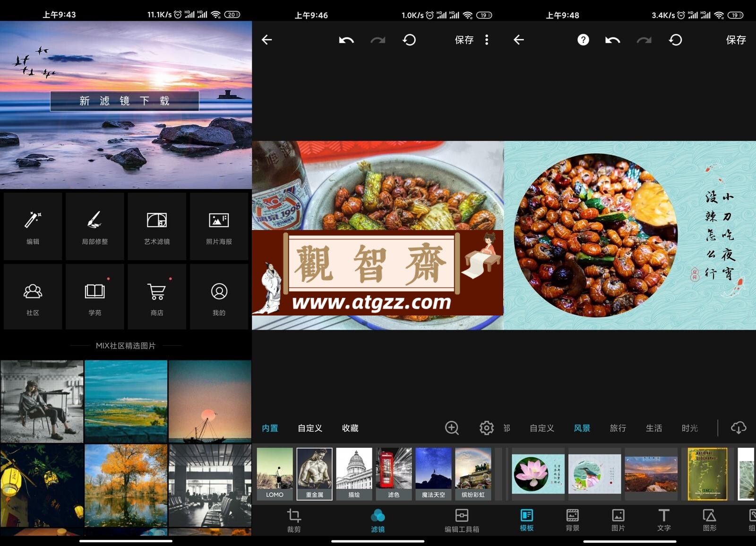This screenshot has width=756, height=546.
Task: Open 照片海报 photo poster tool
Action: (219, 226)
